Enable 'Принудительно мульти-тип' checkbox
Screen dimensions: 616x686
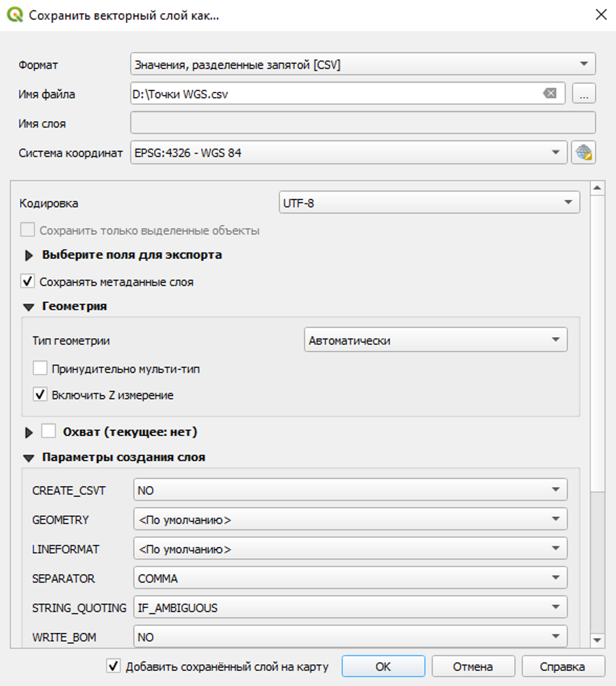40,369
